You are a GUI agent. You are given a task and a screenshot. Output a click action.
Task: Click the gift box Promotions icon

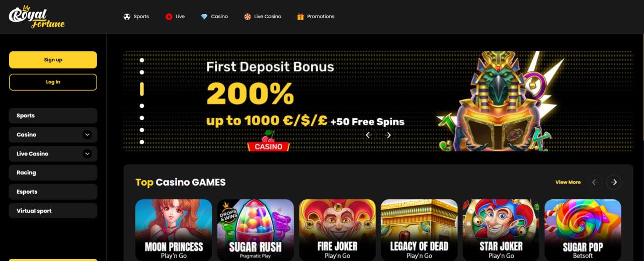(x=300, y=17)
